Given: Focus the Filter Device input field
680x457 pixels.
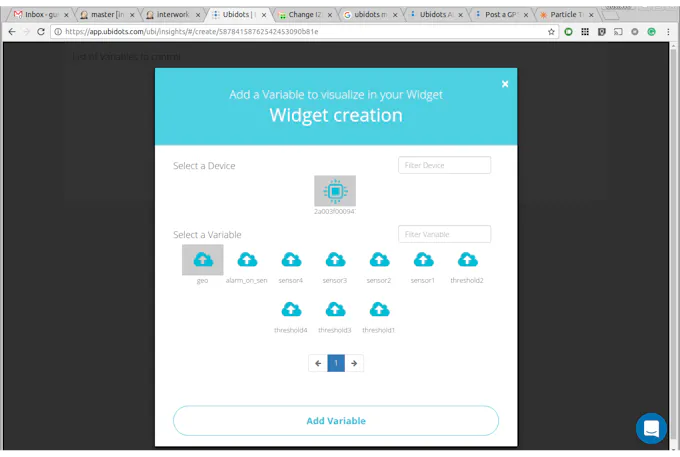Looking at the screenshot, I should [x=445, y=165].
